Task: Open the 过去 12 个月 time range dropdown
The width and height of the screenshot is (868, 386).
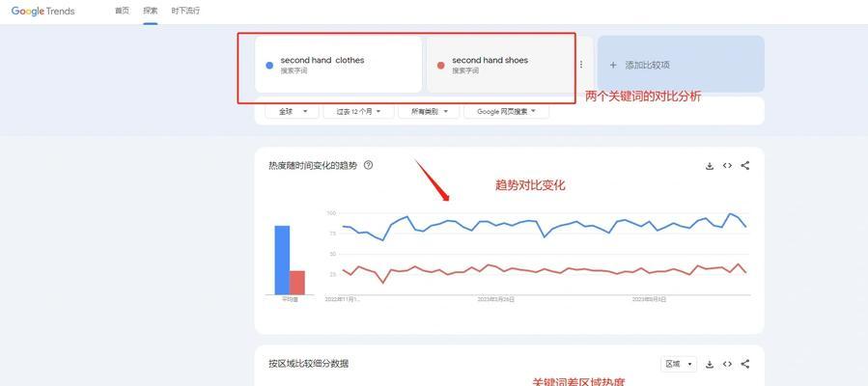Action: 359,111
